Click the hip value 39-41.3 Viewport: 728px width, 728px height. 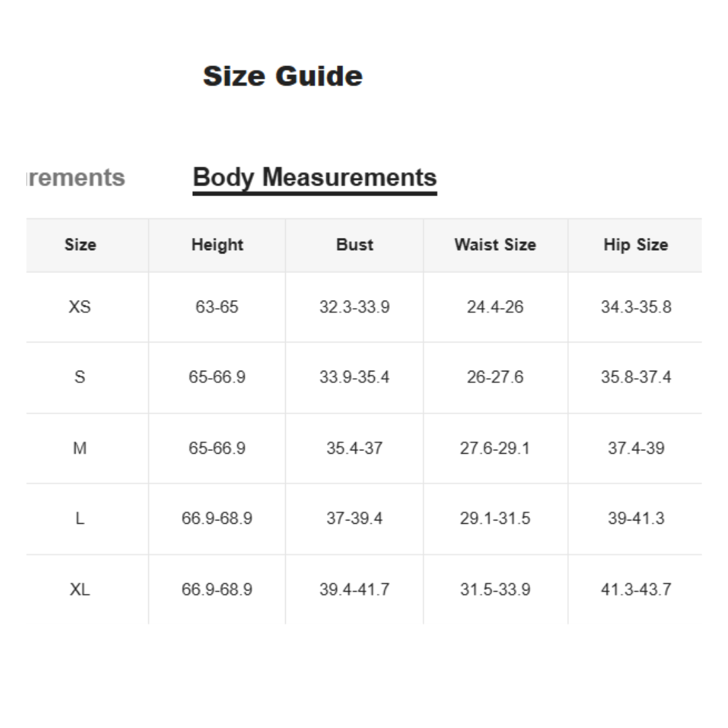tap(636, 518)
